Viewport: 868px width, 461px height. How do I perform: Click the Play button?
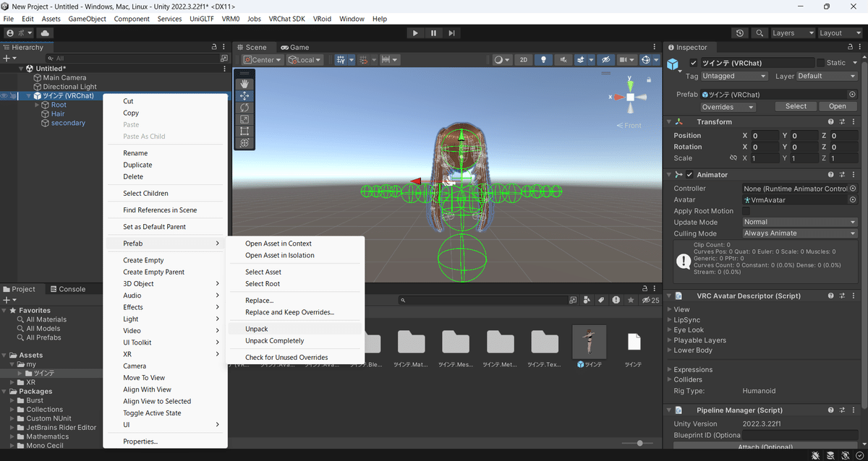[x=414, y=33]
